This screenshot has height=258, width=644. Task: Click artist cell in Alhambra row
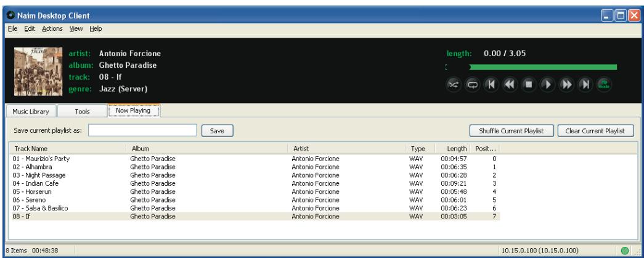[x=316, y=167]
